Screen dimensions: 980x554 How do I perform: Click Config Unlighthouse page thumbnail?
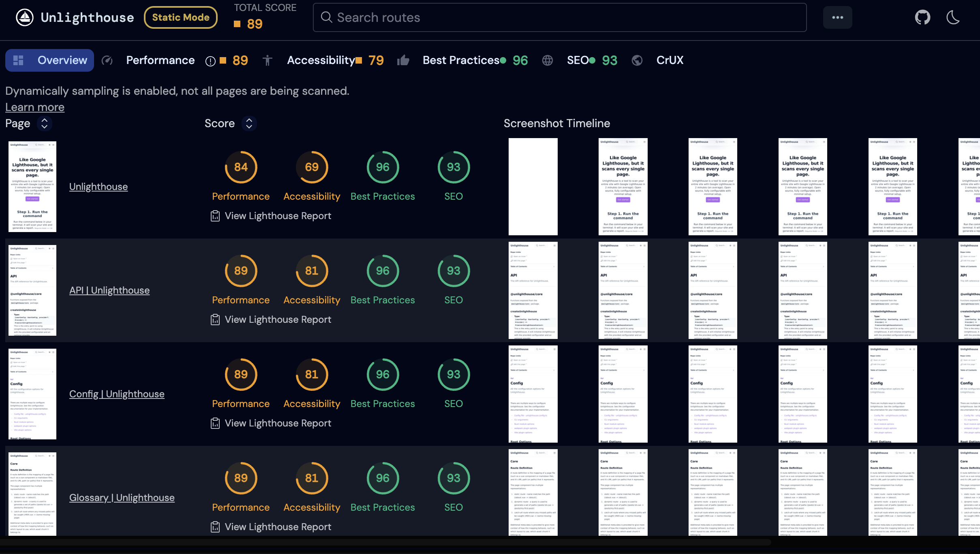click(x=32, y=393)
